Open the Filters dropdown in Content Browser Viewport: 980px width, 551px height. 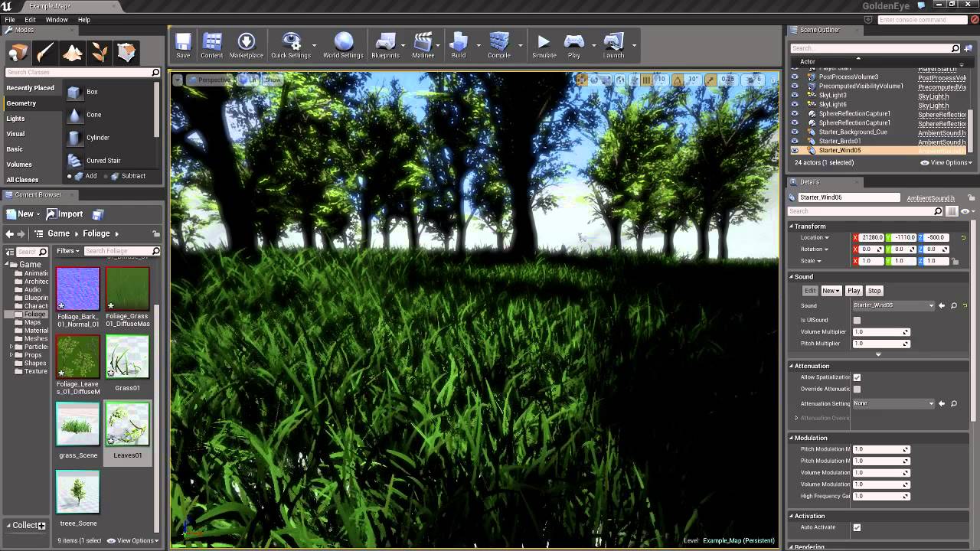click(68, 251)
